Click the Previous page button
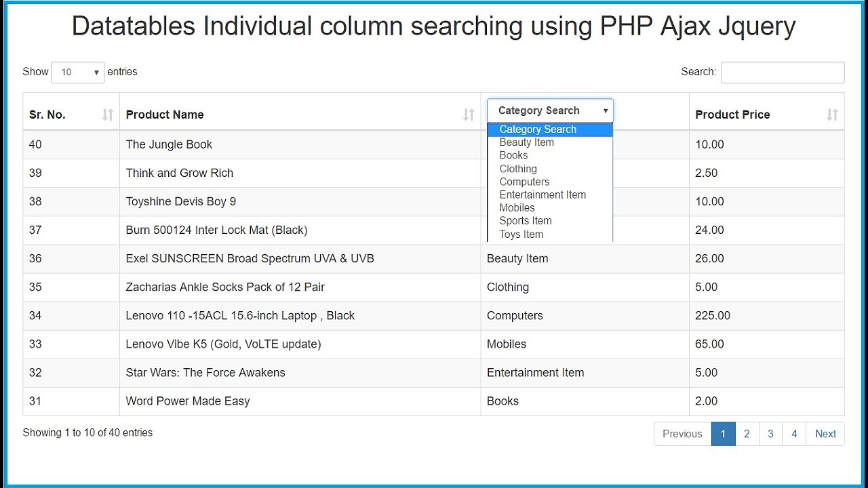 point(682,434)
